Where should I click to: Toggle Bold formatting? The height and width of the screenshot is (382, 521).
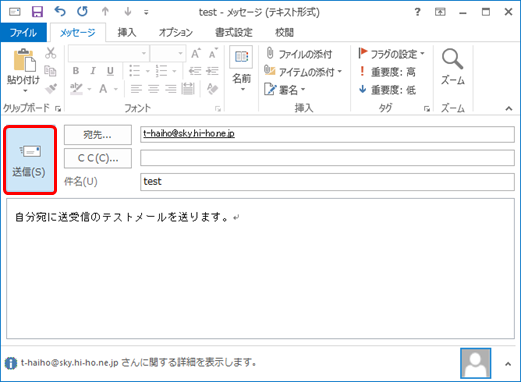coord(76,71)
